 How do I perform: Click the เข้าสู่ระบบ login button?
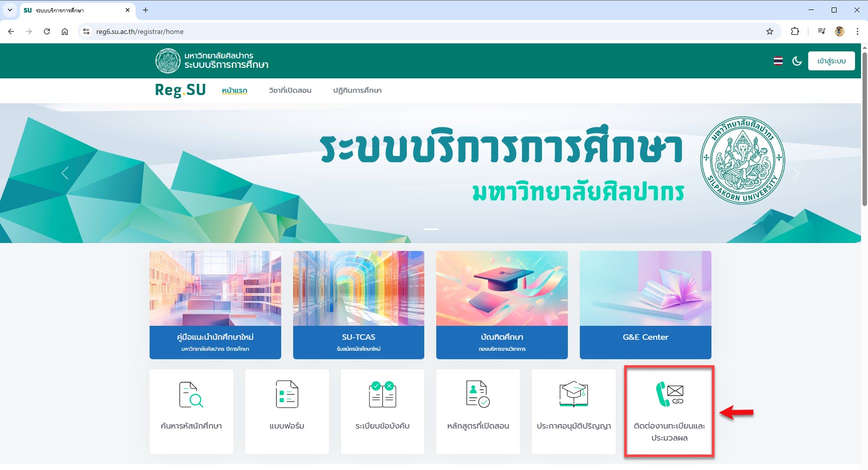(x=831, y=61)
